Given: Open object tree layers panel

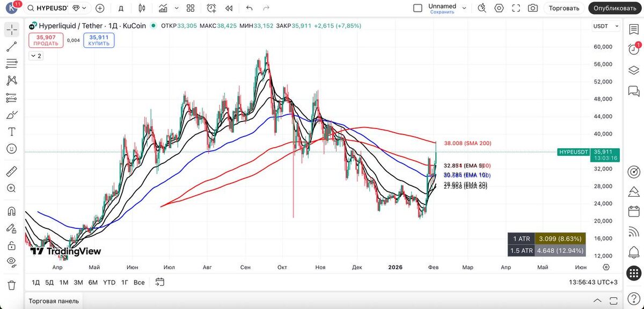Looking at the screenshot, I should (x=633, y=70).
